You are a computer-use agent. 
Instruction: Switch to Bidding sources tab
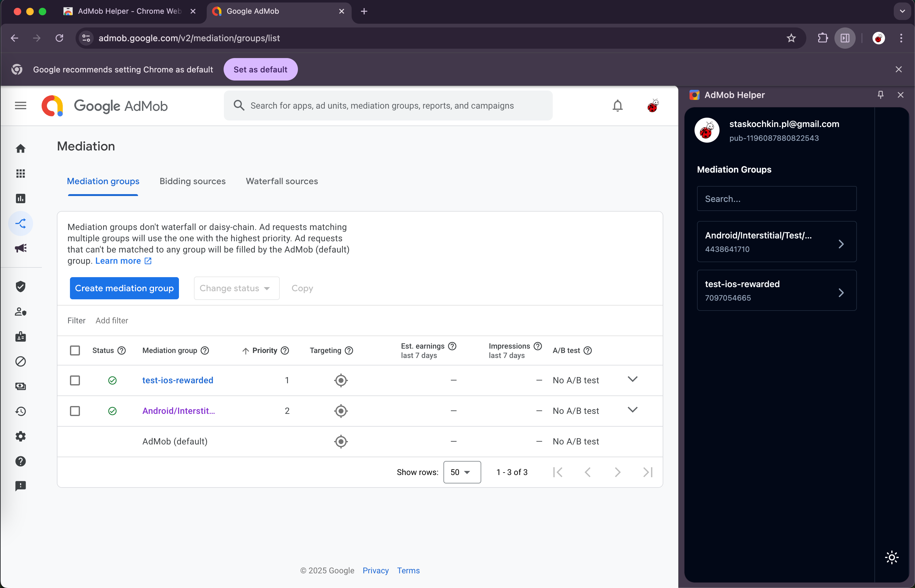(193, 181)
